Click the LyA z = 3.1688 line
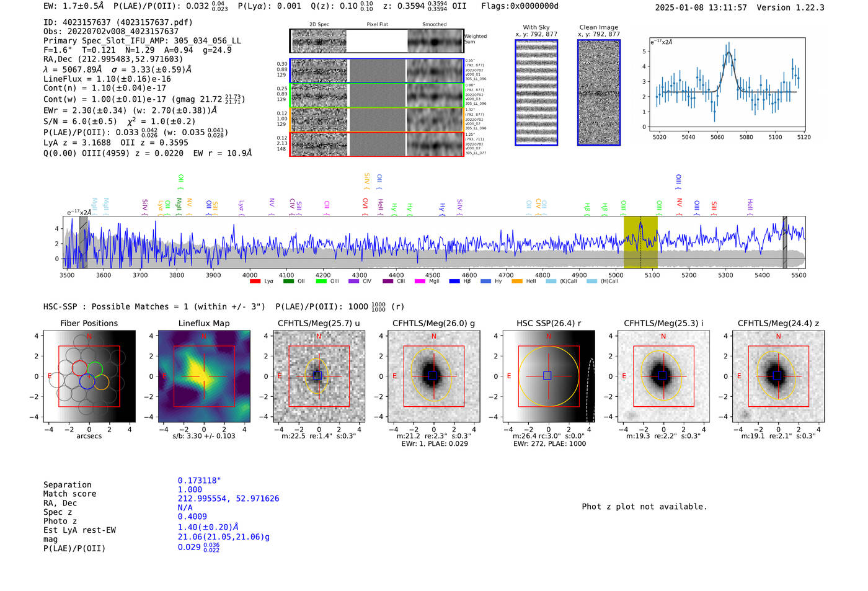The image size is (868, 591). tap(116, 143)
